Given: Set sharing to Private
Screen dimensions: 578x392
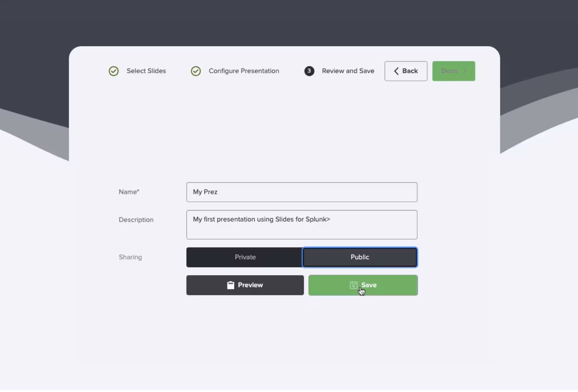Looking at the screenshot, I should 245,257.
